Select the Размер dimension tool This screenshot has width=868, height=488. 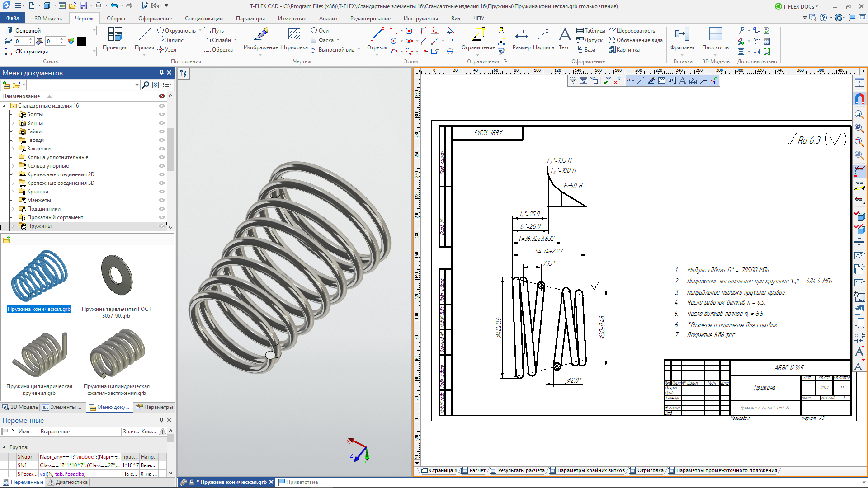[521, 39]
